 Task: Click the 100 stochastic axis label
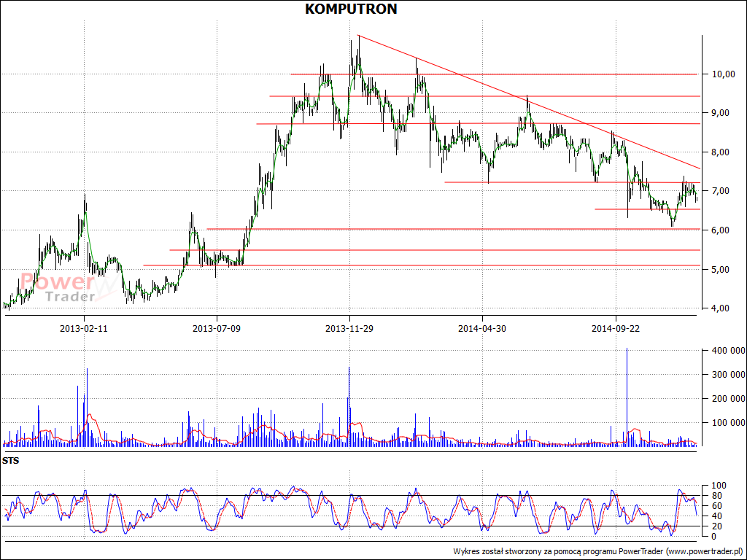pyautogui.click(x=719, y=486)
